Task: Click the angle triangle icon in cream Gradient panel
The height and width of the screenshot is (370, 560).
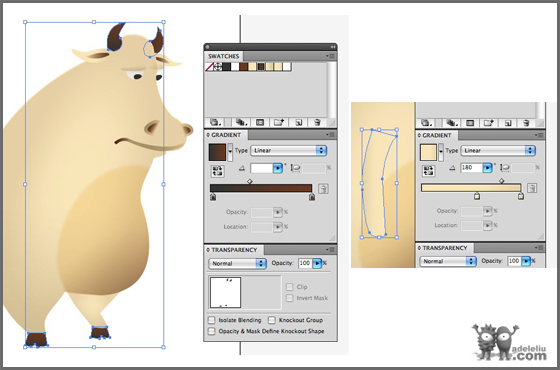Action: point(452,168)
